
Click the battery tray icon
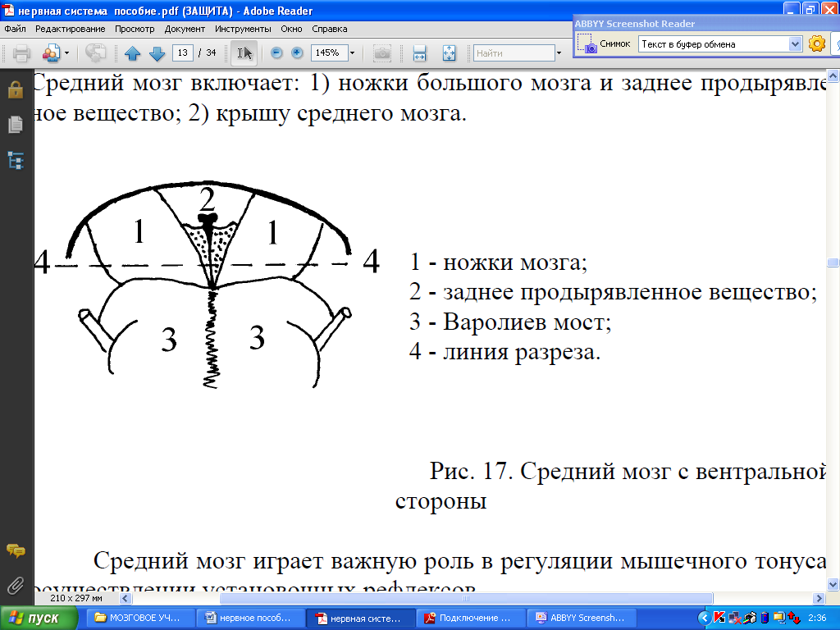coord(765,619)
